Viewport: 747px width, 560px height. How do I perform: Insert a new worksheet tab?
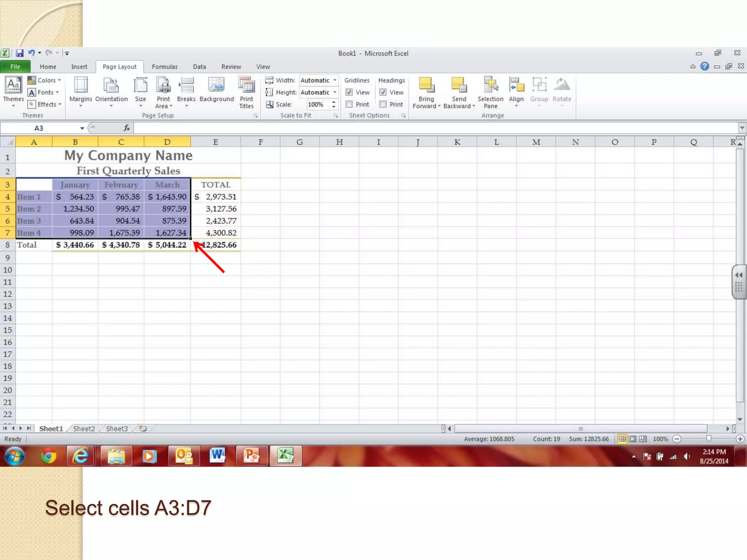click(x=143, y=429)
